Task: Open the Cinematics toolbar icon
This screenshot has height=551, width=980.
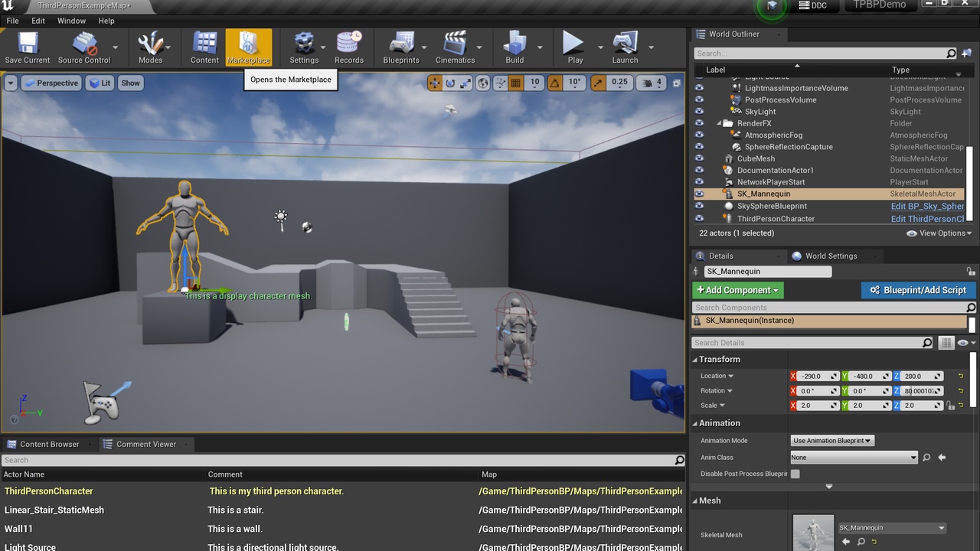Action: click(x=456, y=47)
